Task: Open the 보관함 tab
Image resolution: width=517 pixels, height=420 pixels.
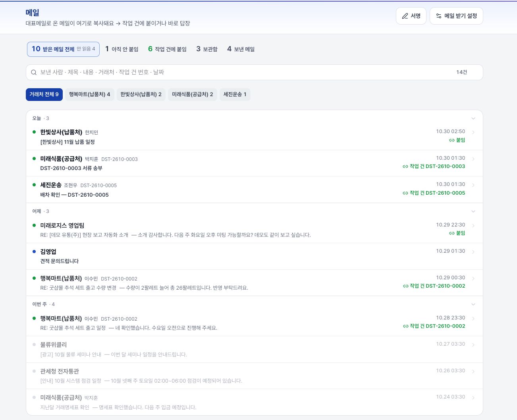Action: point(207,49)
